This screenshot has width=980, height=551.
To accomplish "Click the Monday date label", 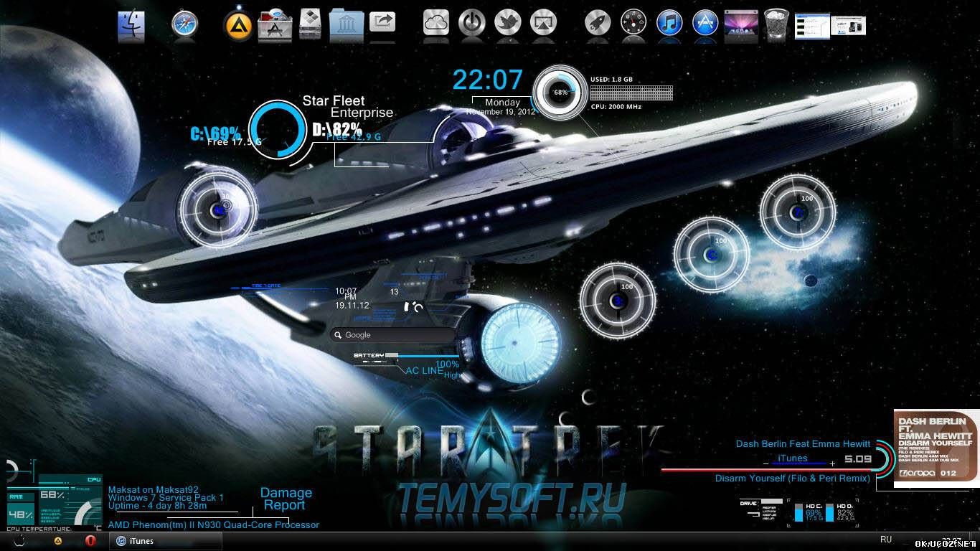I will click(502, 103).
